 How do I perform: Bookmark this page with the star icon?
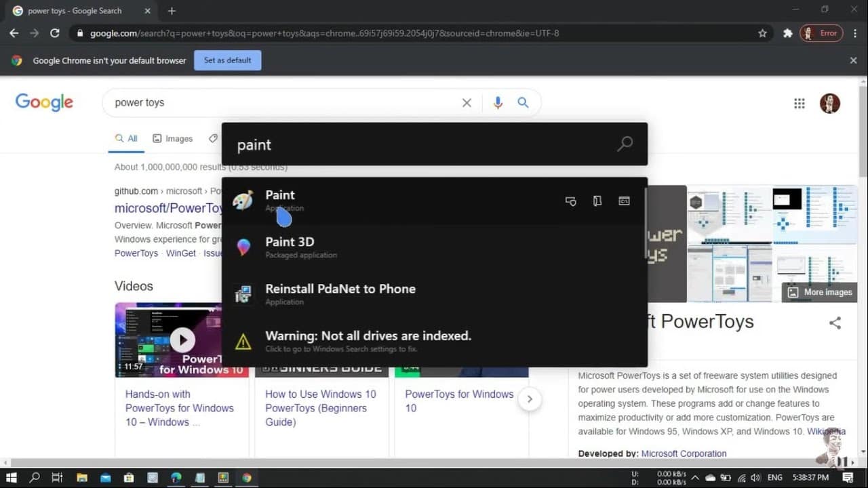[x=762, y=33]
